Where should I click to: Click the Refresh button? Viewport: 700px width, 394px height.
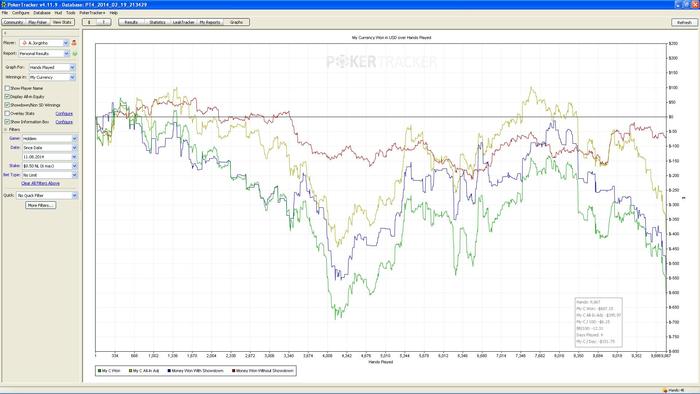[x=684, y=22]
